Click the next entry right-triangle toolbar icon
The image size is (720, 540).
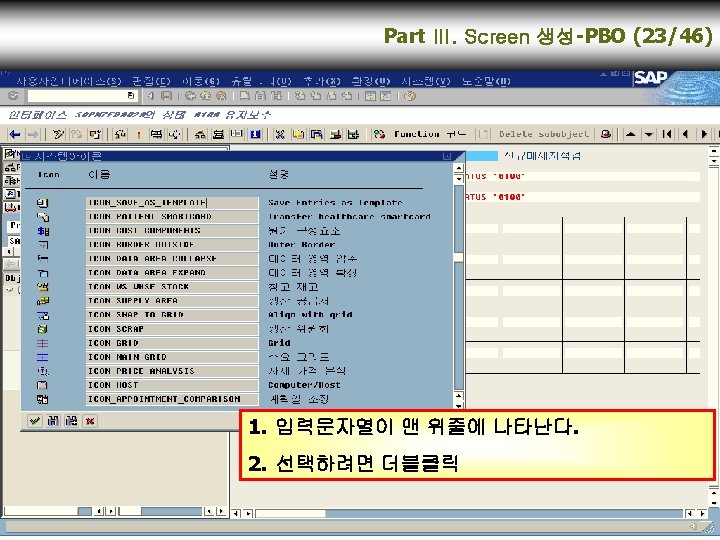(703, 134)
